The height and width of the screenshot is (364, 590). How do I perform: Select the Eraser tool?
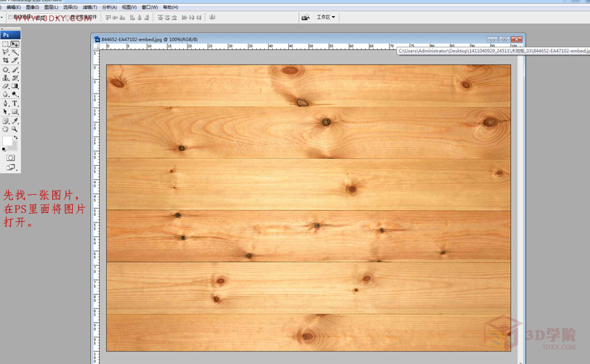tap(6, 86)
